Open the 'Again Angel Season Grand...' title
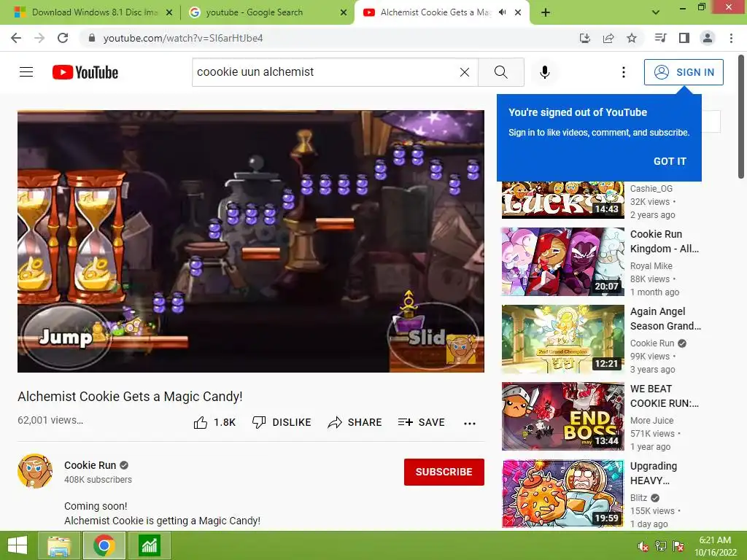 665,319
